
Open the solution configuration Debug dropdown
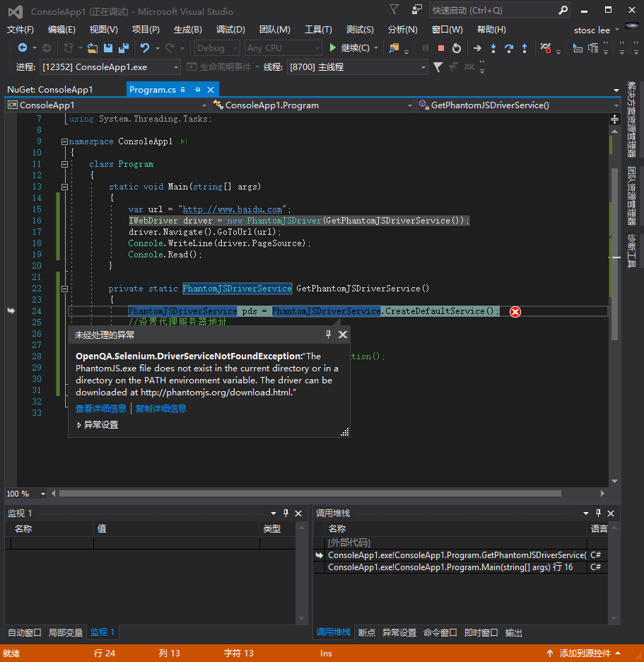pyautogui.click(x=217, y=48)
